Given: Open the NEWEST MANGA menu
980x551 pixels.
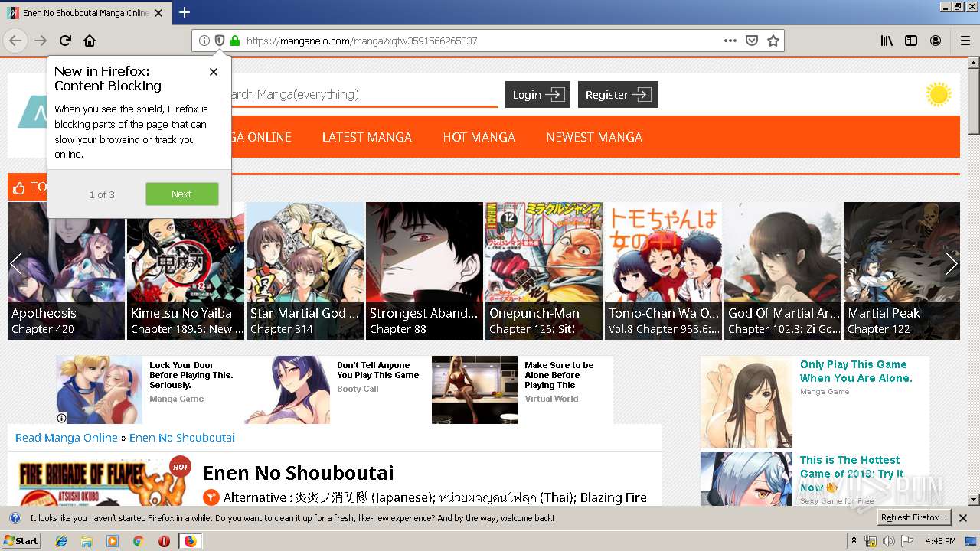Looking at the screenshot, I should click(594, 137).
